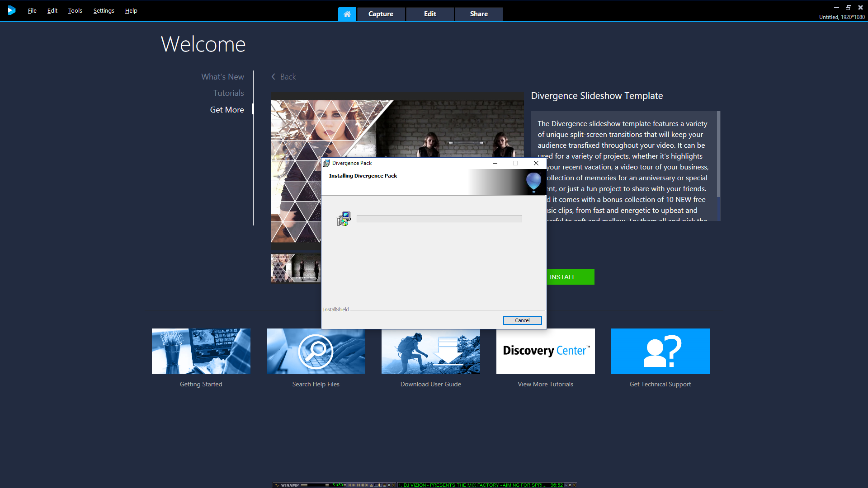Click the Download User Guide caption link
The image size is (868, 488).
click(430, 384)
